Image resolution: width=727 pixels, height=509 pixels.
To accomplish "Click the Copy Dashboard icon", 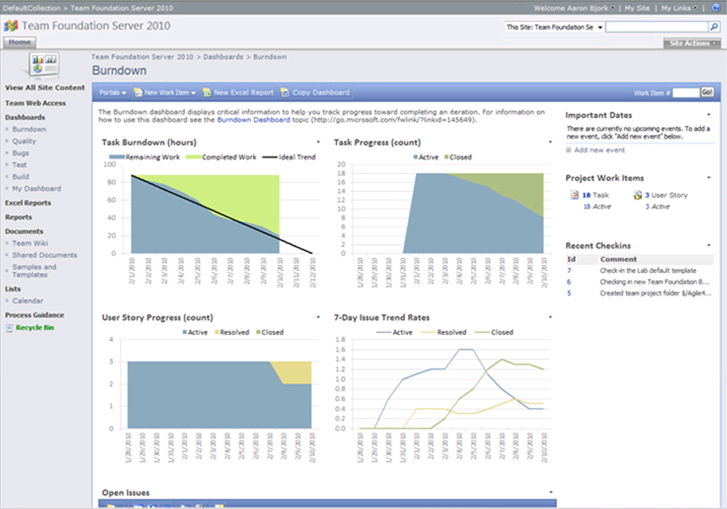I will point(285,93).
